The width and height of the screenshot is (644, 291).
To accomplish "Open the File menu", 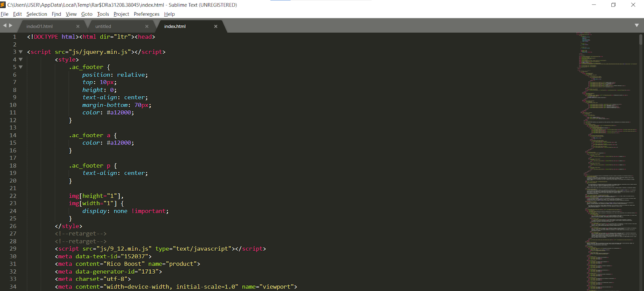I will [4, 14].
